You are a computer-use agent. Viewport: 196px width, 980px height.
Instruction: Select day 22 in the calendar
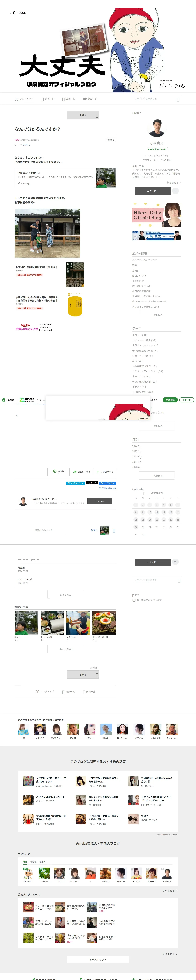(x=136, y=527)
